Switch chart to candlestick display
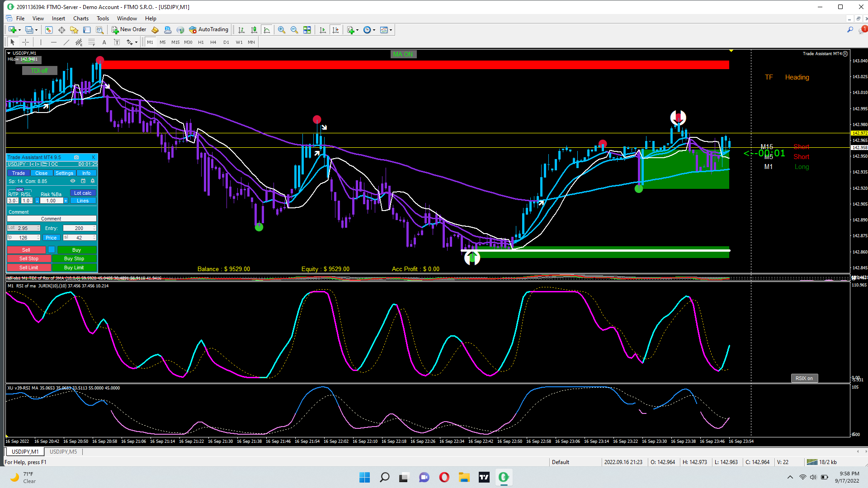Screen dimensions: 868x488 pyautogui.click(x=254, y=30)
